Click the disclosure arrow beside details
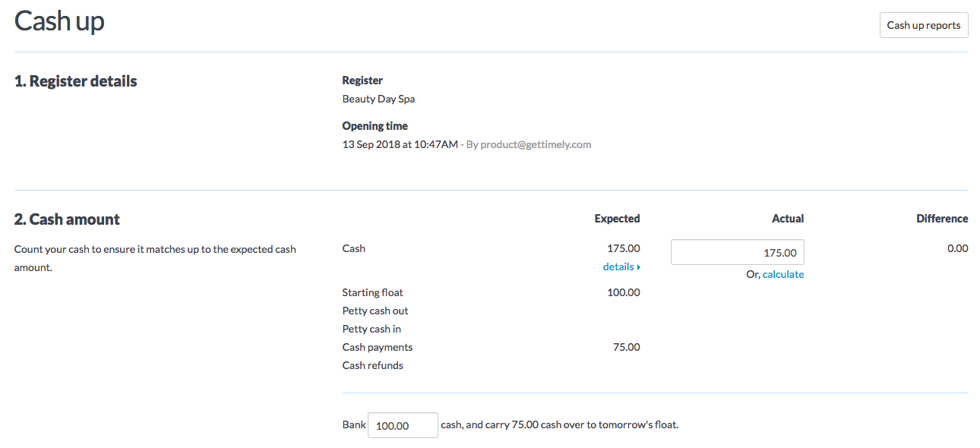 click(638, 267)
